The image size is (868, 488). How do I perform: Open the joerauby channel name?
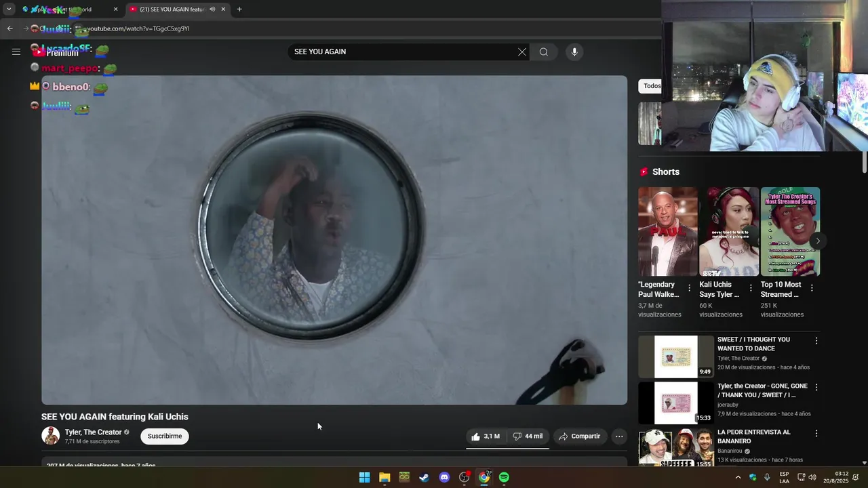728,405
